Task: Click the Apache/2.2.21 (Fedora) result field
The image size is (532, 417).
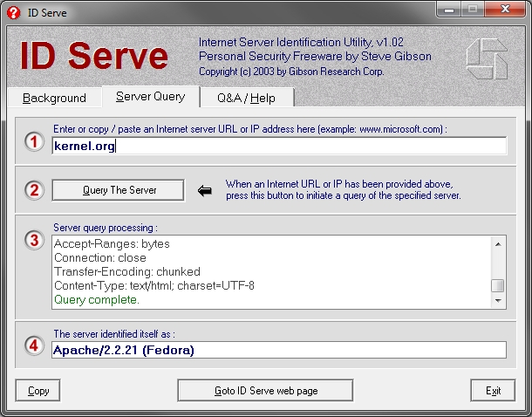Action: tap(279, 350)
